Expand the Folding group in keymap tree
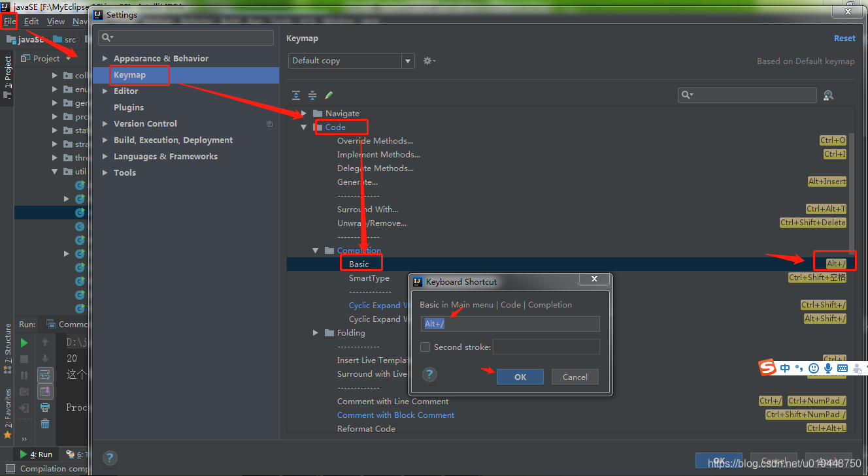 [x=316, y=332]
